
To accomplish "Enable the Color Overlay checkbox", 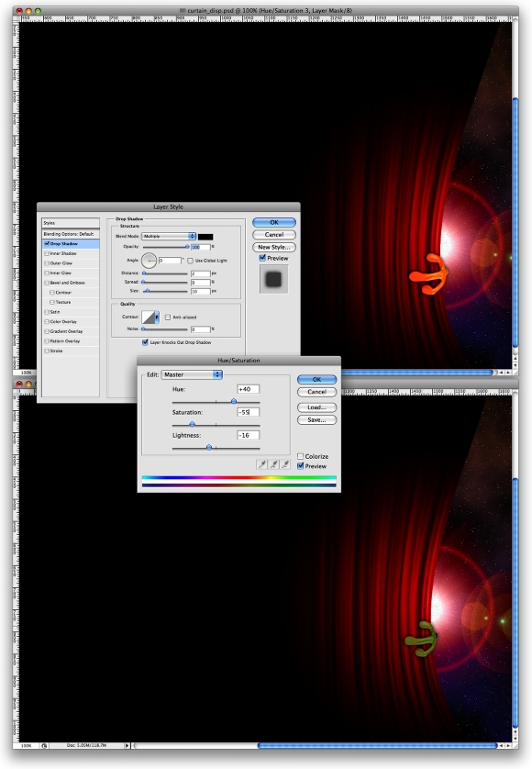I will [47, 322].
